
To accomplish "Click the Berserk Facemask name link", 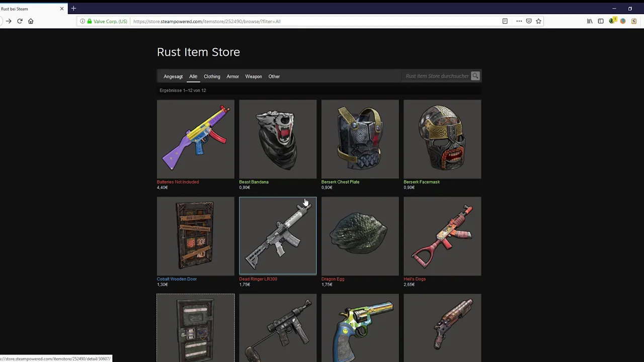I will (422, 182).
